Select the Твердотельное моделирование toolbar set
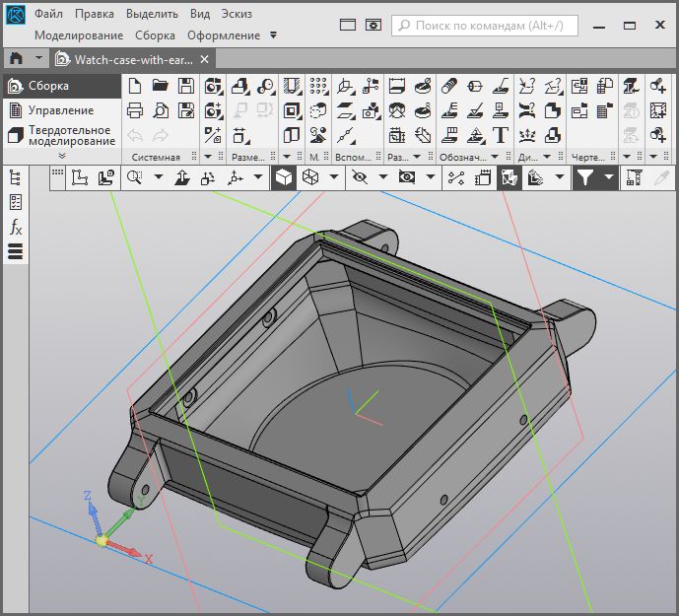 [62, 135]
